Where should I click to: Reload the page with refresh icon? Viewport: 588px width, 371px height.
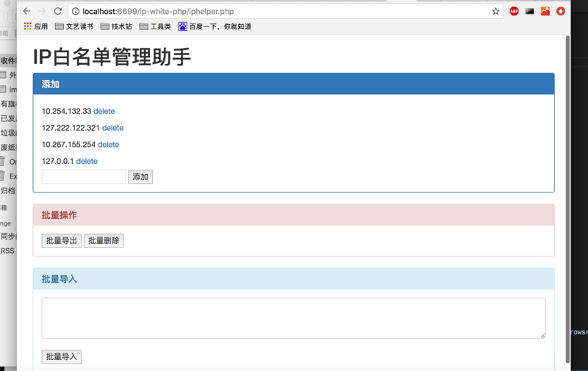point(57,11)
